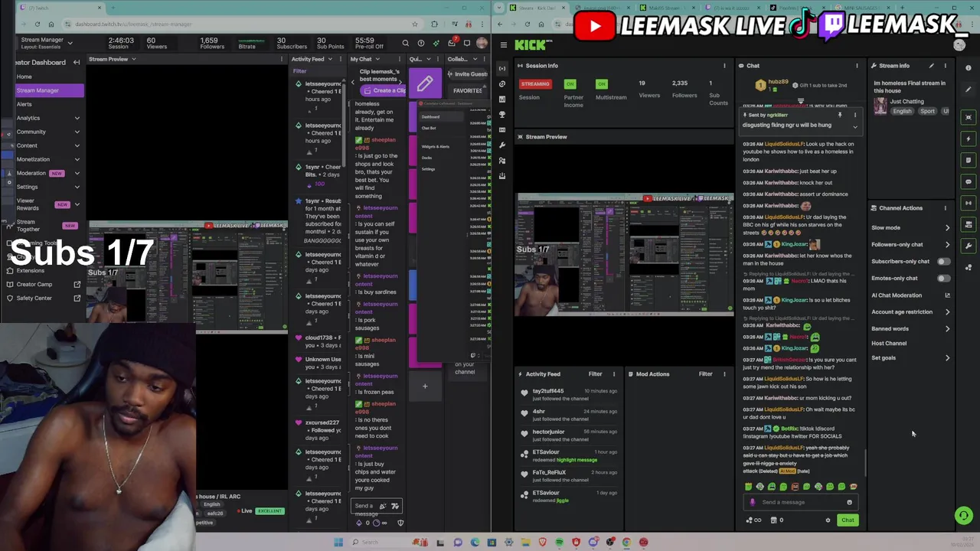Image resolution: width=980 pixels, height=551 pixels.
Task: Expand Analytics in Twitch sidebar
Action: click(x=77, y=118)
